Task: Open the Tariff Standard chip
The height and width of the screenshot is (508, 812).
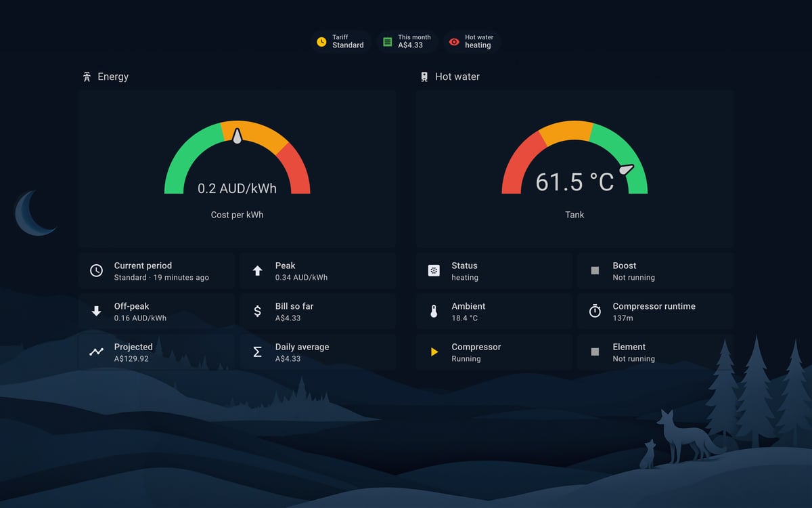Action: point(340,42)
